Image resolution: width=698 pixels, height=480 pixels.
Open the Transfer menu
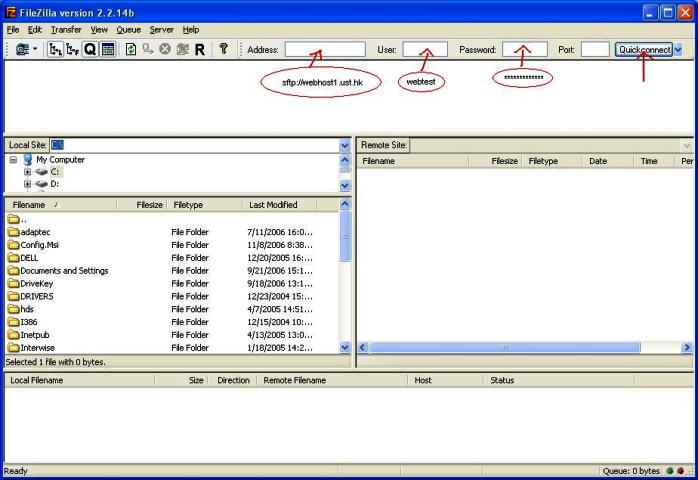(x=66, y=30)
